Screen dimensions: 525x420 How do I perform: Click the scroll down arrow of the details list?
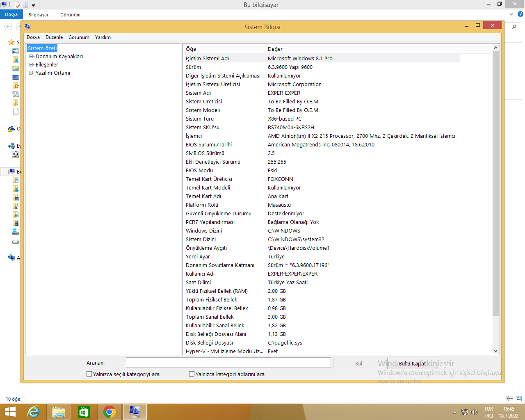(495, 351)
